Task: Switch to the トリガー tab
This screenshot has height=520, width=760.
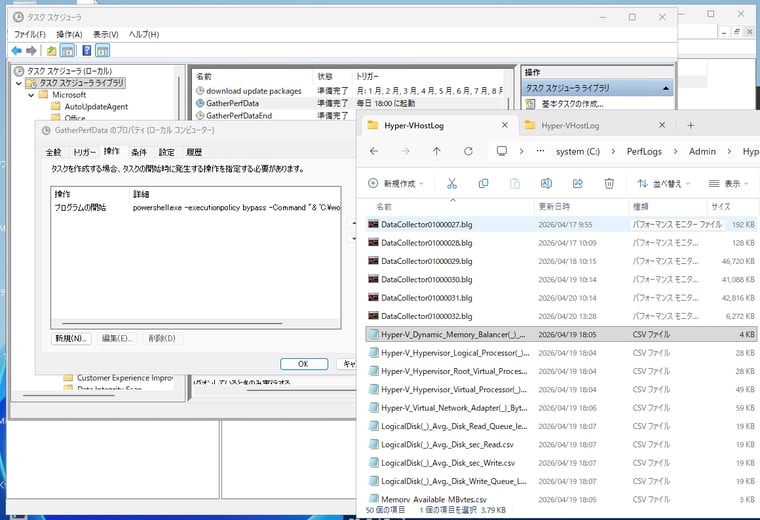Action: point(84,152)
